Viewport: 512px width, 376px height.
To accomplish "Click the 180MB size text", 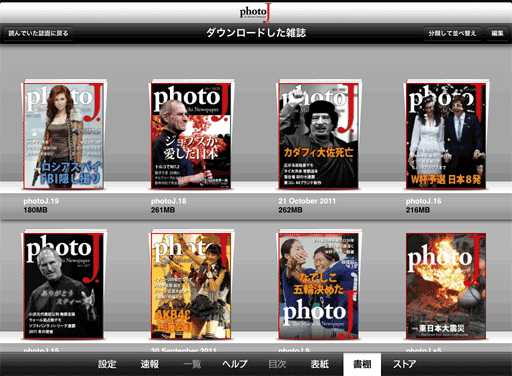I will (x=35, y=210).
